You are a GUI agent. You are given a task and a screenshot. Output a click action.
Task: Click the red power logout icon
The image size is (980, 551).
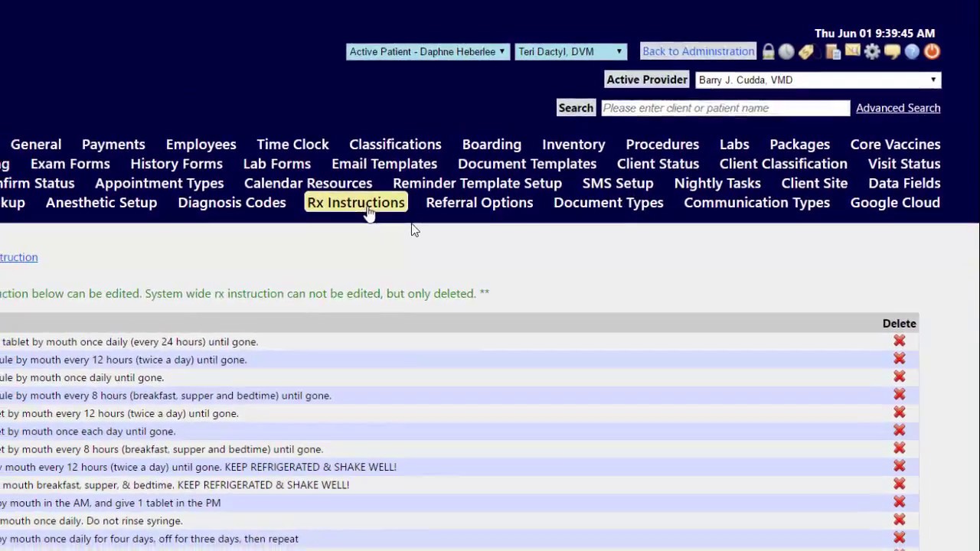(932, 52)
